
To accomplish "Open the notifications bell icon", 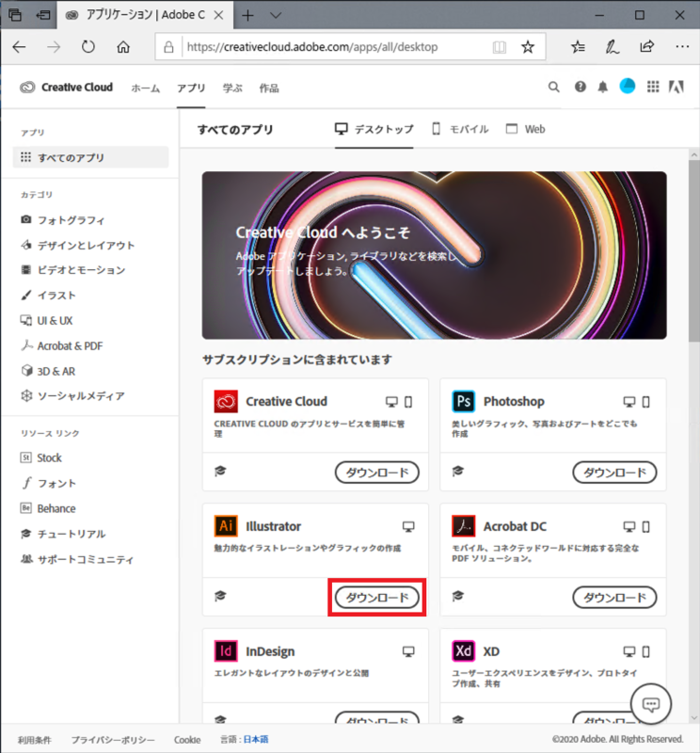I will [603, 88].
